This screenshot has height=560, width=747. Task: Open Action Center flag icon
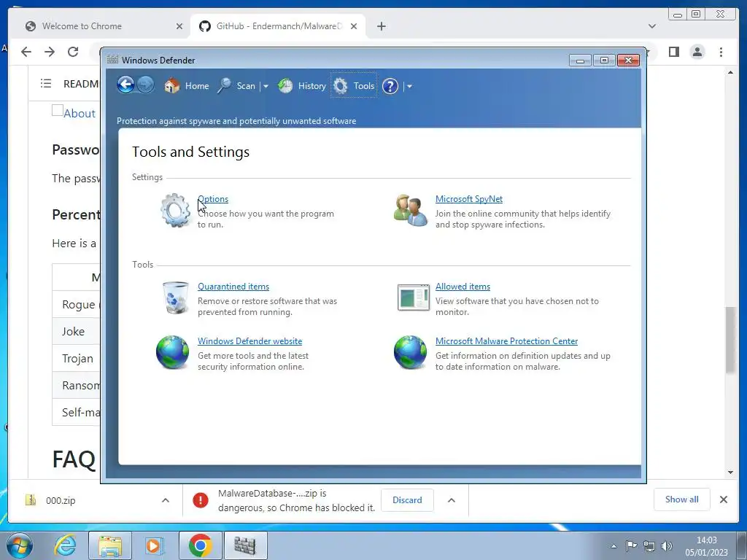[x=631, y=545]
